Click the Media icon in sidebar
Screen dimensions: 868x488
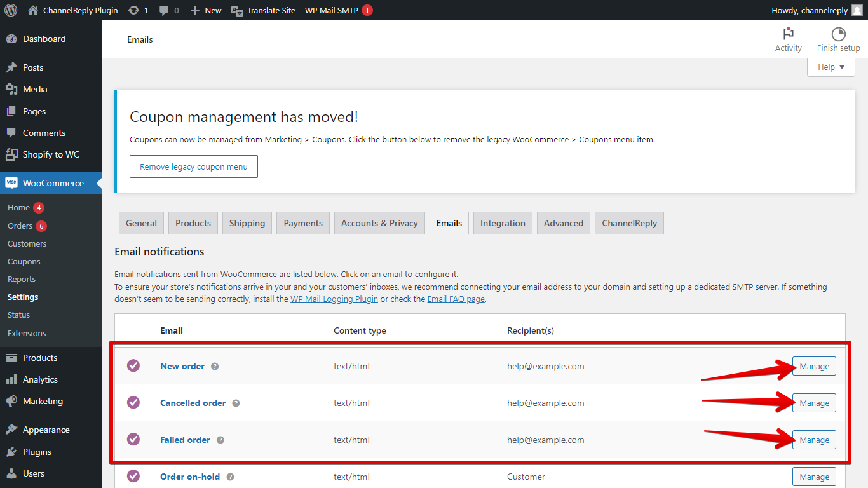(x=11, y=89)
